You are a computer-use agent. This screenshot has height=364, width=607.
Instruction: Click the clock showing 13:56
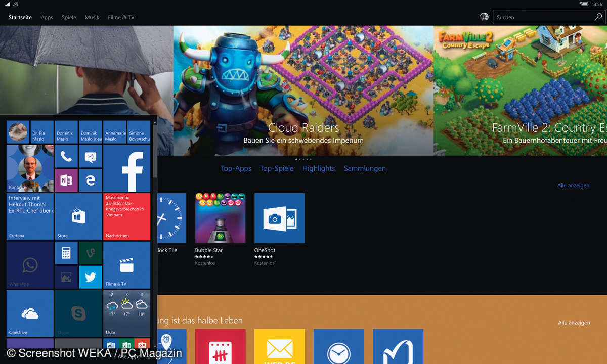point(597,4)
